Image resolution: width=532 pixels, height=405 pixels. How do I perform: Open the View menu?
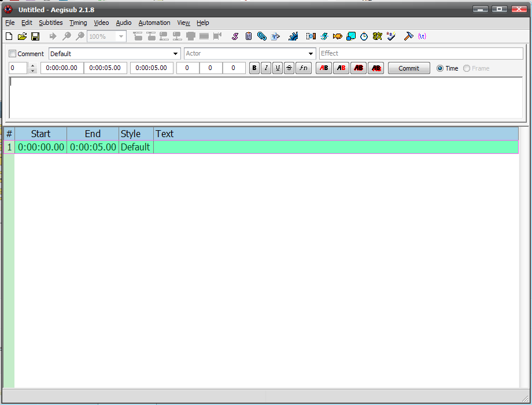183,23
